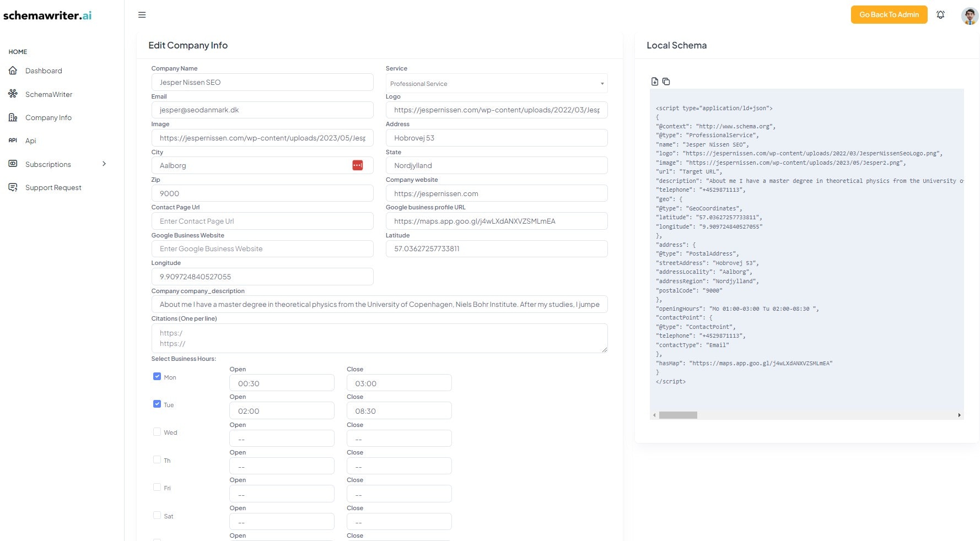
Task: Expand the Subscriptions submenu chevron
Action: (104, 164)
